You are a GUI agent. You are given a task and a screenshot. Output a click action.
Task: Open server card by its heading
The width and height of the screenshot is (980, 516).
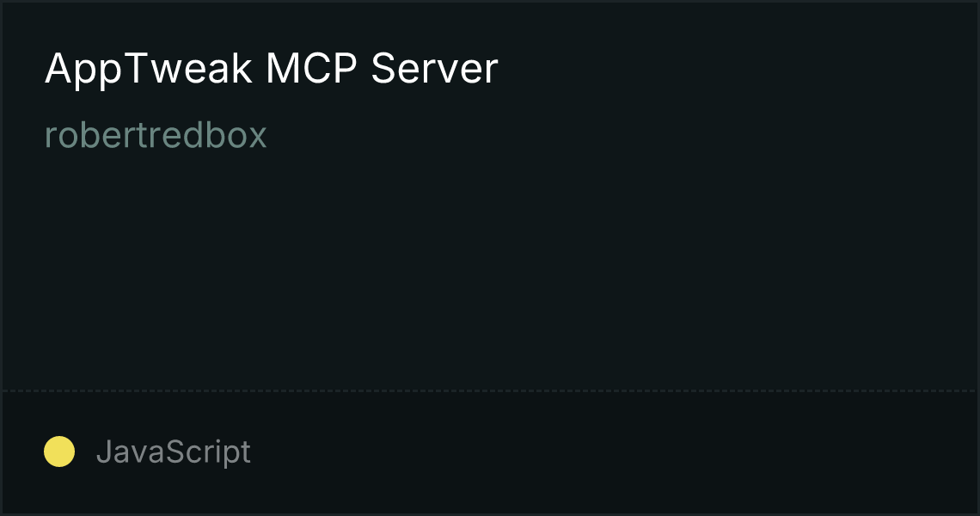coord(272,68)
